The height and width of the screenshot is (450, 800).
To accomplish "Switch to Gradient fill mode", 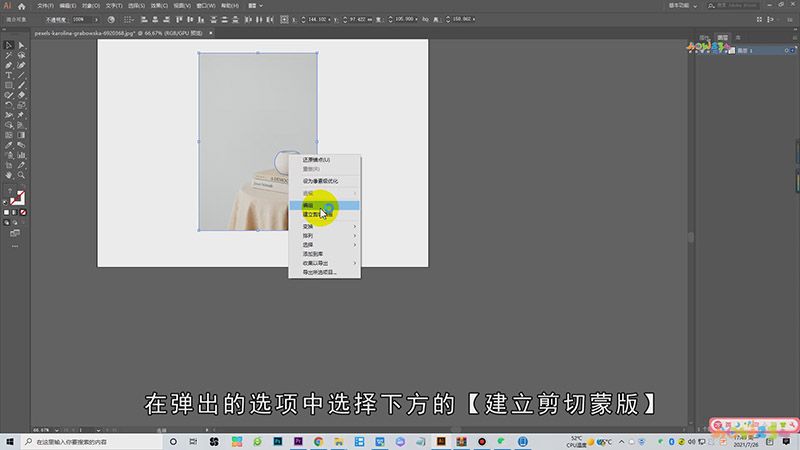I will coord(14,212).
